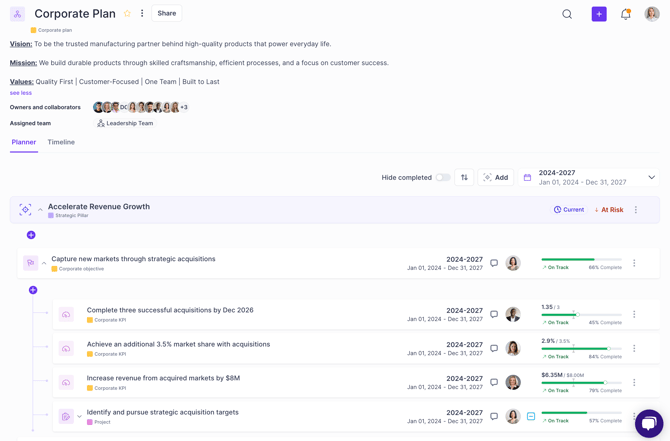Open comments on Capture new markets objective
Screen dimensions: 670x441
(x=494, y=263)
